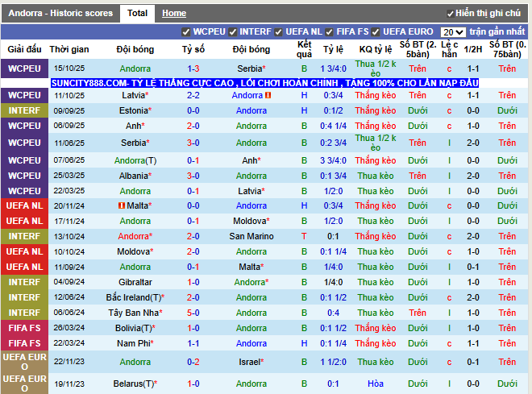Viewport: 532px width, 394px height.
Task: Open the 2-2 score of Latvia vs Andorra
Action: (x=193, y=95)
